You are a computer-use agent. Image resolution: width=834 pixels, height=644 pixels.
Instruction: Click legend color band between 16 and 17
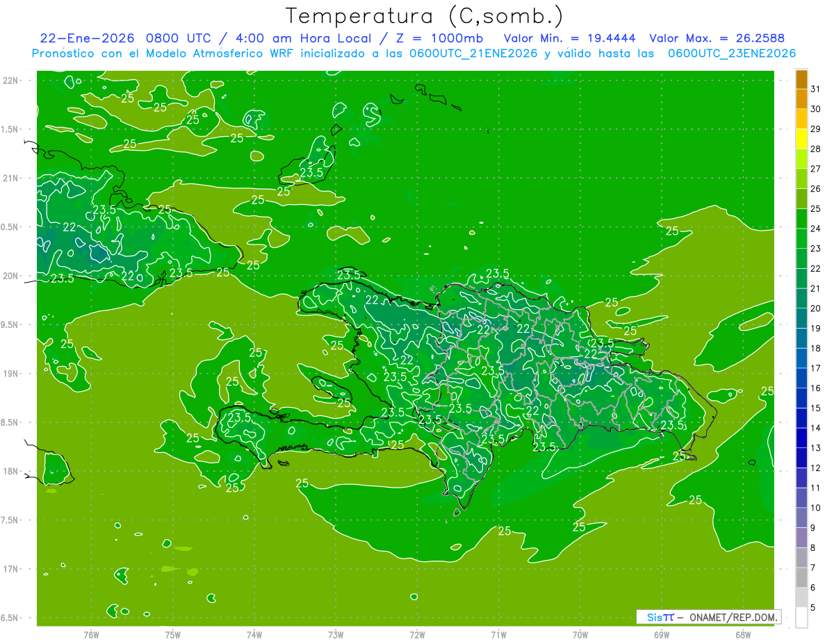(x=801, y=378)
